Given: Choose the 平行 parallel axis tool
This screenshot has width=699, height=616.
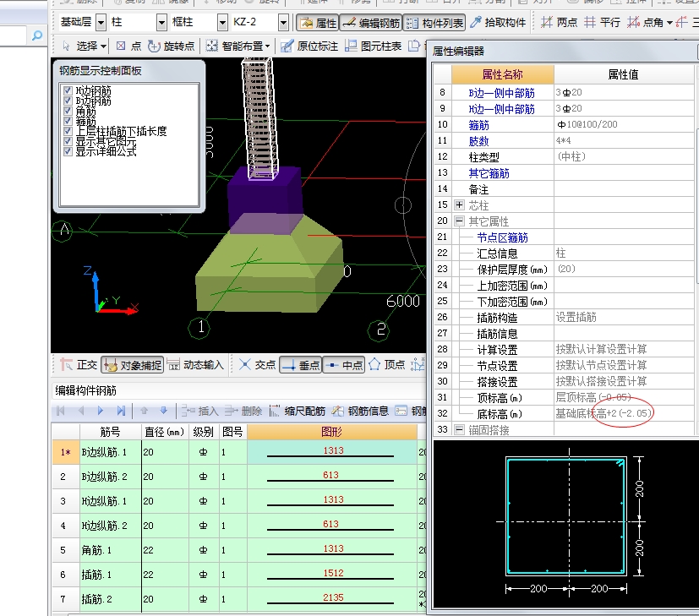Looking at the screenshot, I should point(603,22).
